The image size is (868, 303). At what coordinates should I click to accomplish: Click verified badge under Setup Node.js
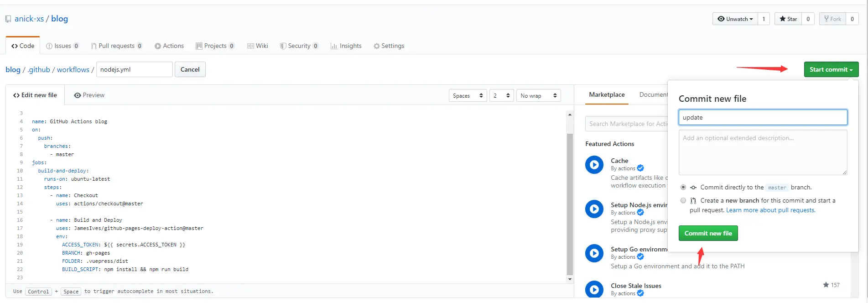(x=640, y=213)
